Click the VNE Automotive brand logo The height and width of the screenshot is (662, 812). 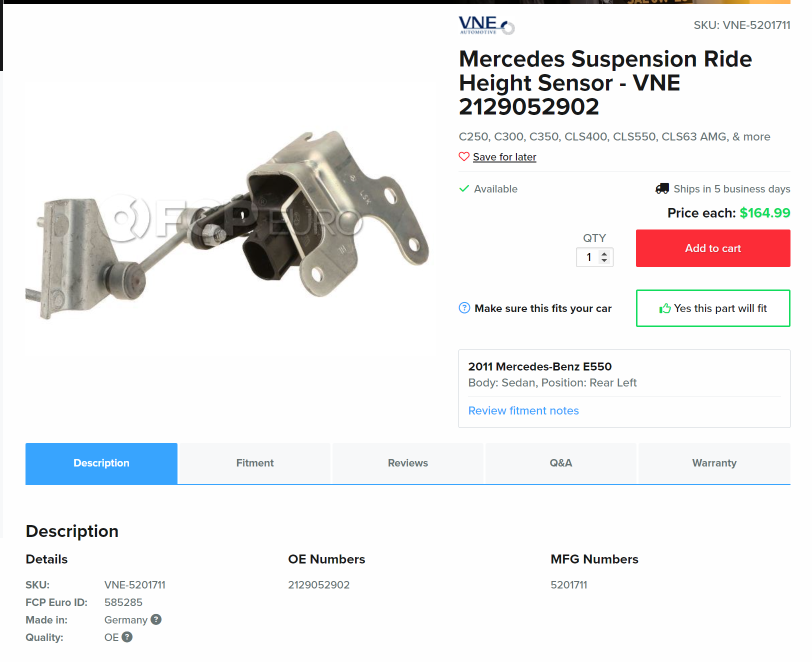[486, 25]
